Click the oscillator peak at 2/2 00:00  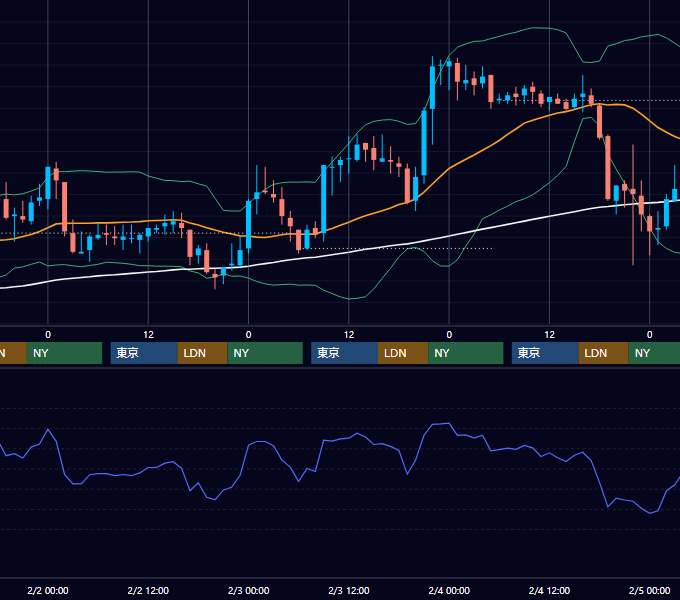click(x=48, y=429)
